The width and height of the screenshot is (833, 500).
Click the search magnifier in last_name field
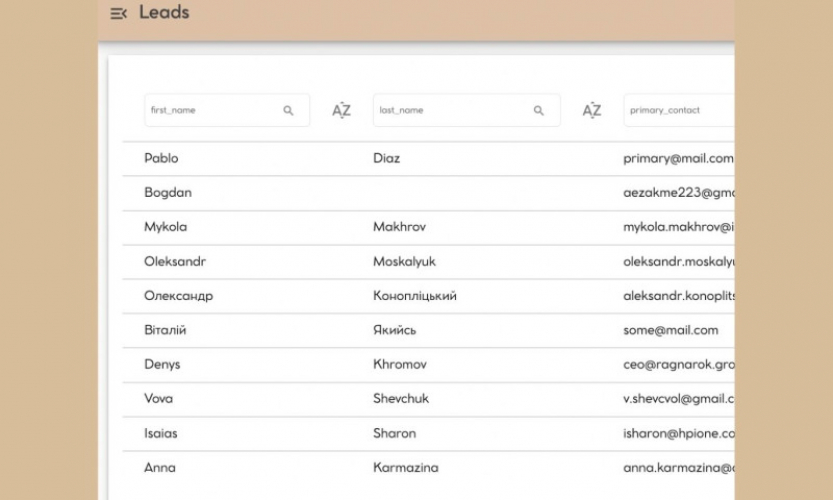538,111
